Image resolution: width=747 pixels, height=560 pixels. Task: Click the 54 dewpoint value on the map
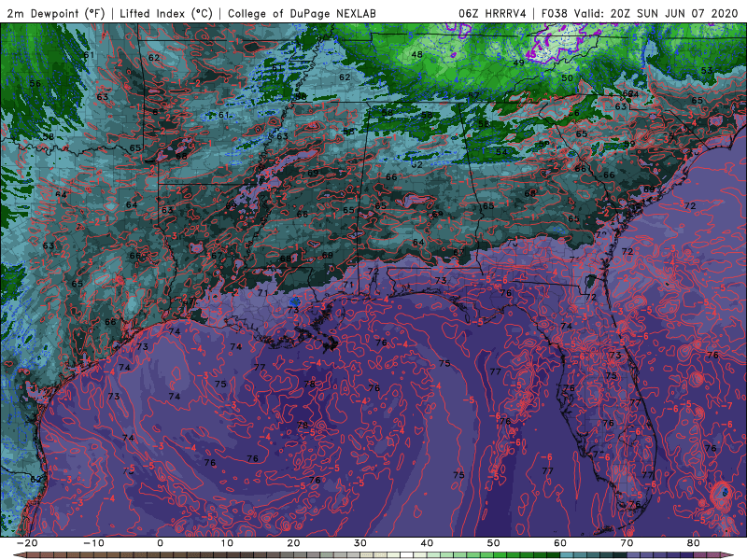501,152
